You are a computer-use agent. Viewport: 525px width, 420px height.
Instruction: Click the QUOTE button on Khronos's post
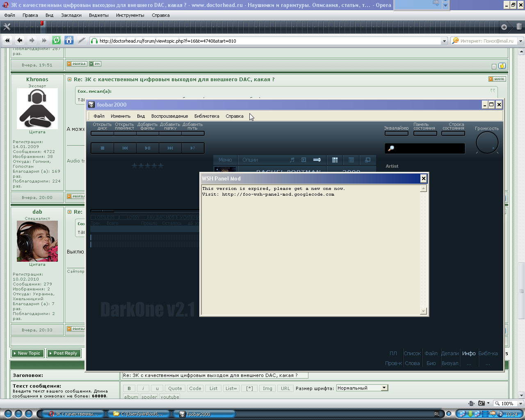click(x=497, y=79)
